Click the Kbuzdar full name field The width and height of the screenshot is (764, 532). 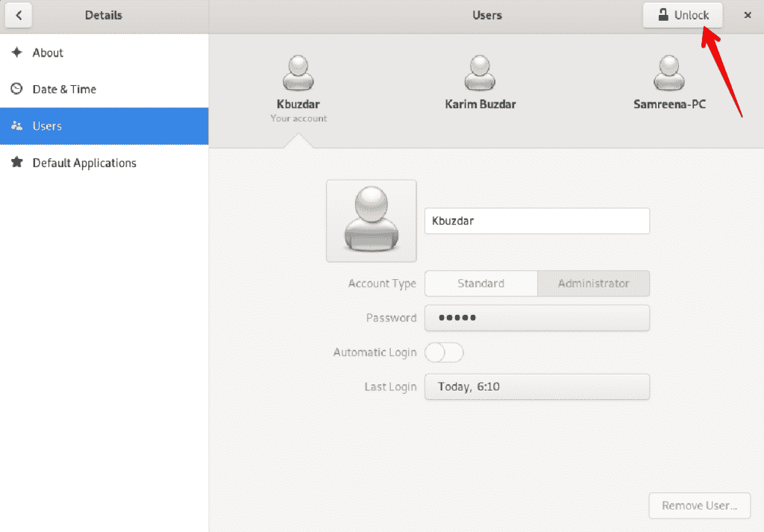536,221
